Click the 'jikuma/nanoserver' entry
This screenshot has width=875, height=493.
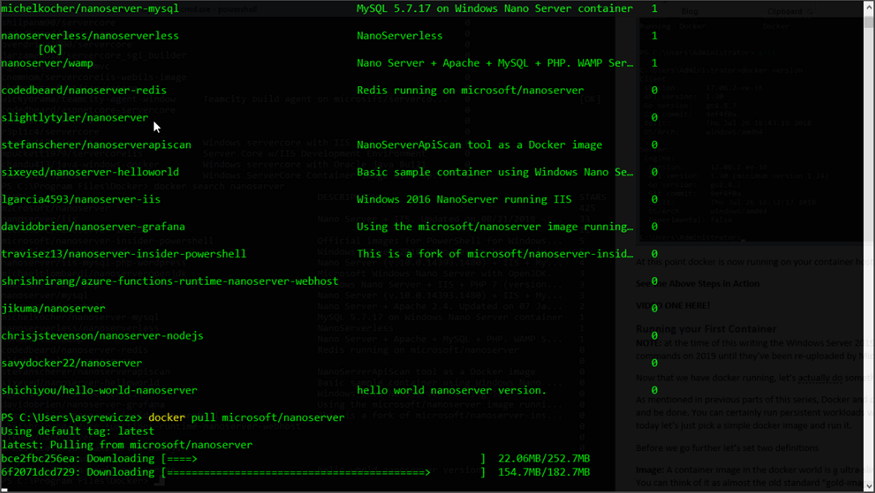tap(53, 309)
